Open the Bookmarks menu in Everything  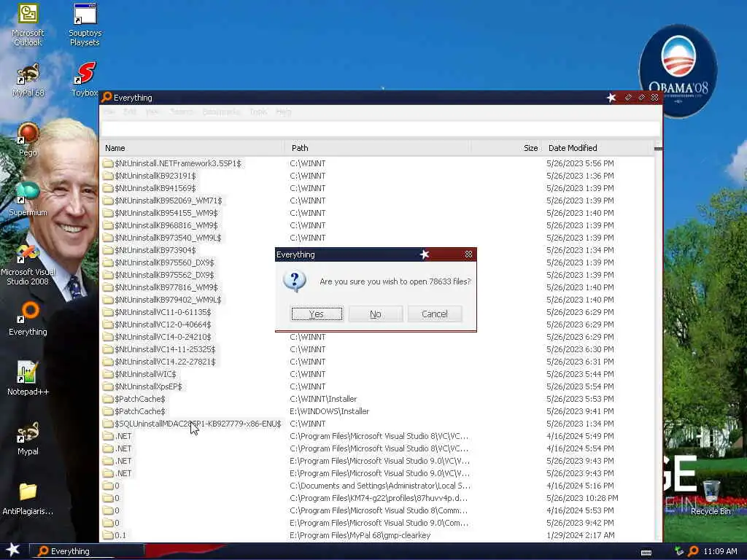[221, 112]
